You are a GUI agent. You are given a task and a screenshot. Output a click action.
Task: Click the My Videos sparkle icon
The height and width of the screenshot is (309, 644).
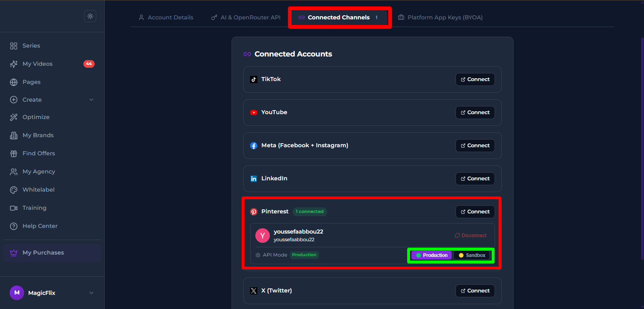[x=14, y=64]
